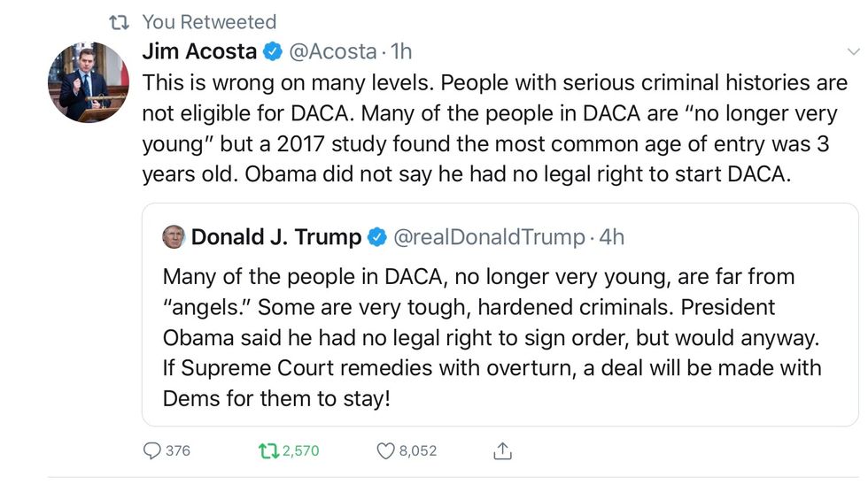Select the You Retweeted label

pos(209,22)
